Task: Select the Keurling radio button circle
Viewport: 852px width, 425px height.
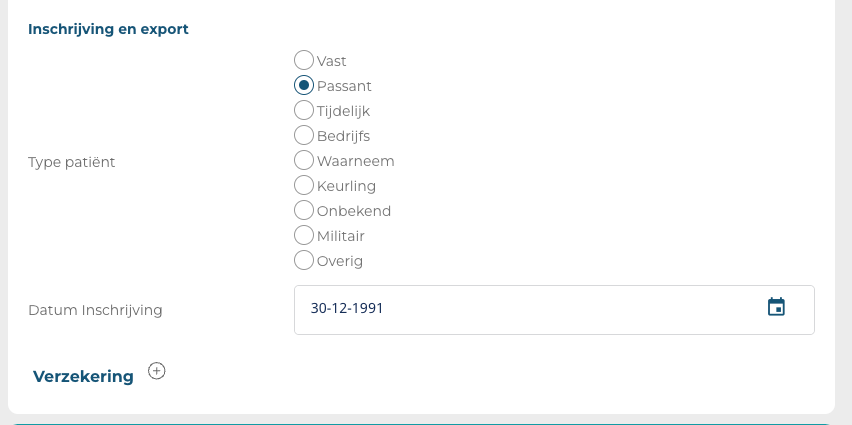Action: pos(304,186)
